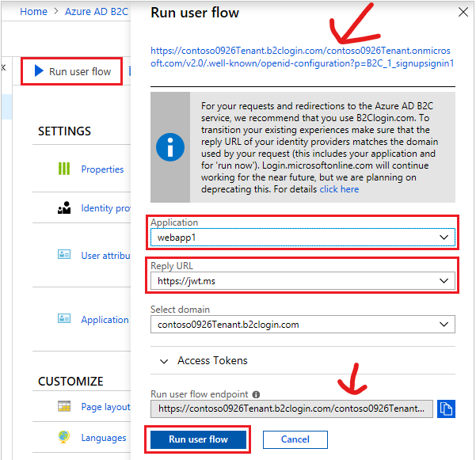
Task: Click the Run user flow blue button
Action: 198,439
